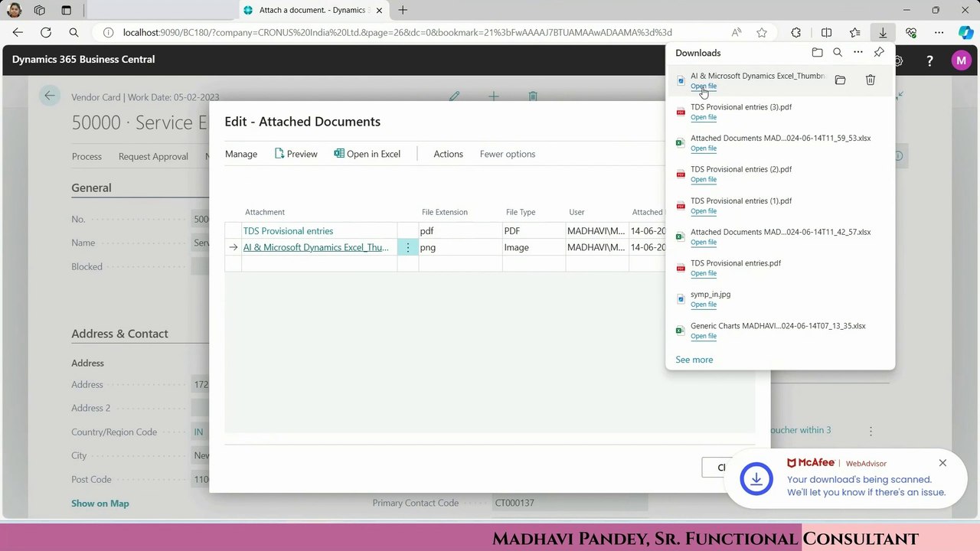
Task: Preview the selected attachment
Action: click(296, 154)
